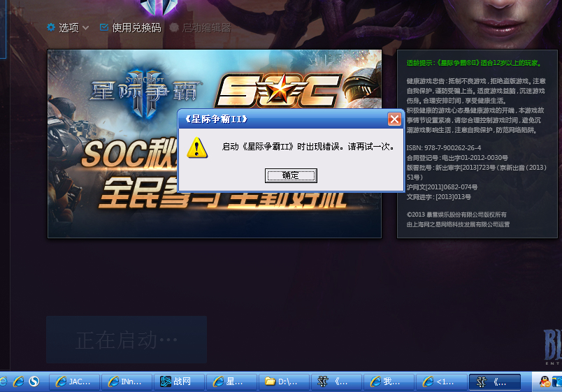Click 启动编辑器 launch editor option
Image resolution: width=562 pixels, height=392 pixels.
click(206, 27)
